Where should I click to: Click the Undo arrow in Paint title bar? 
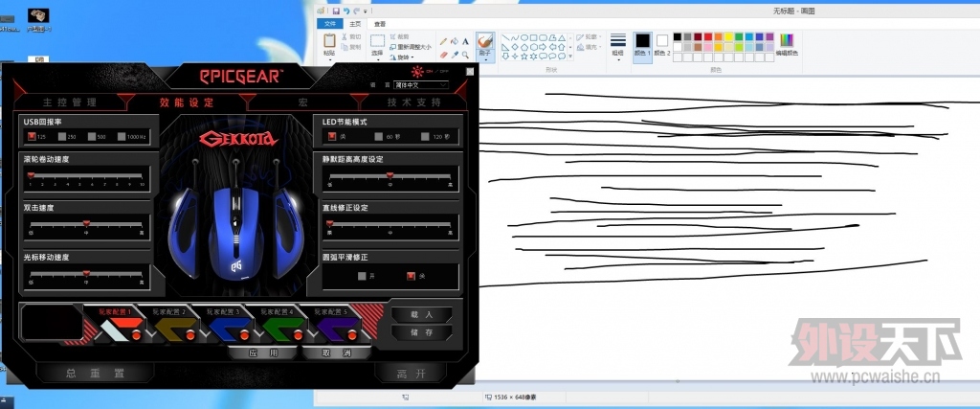346,11
